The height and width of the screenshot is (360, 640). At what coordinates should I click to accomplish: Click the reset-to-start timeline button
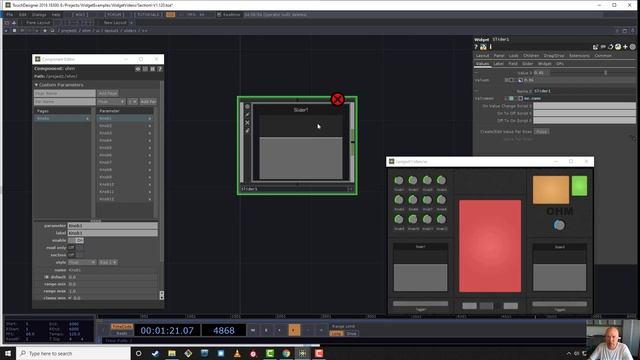click(253, 330)
